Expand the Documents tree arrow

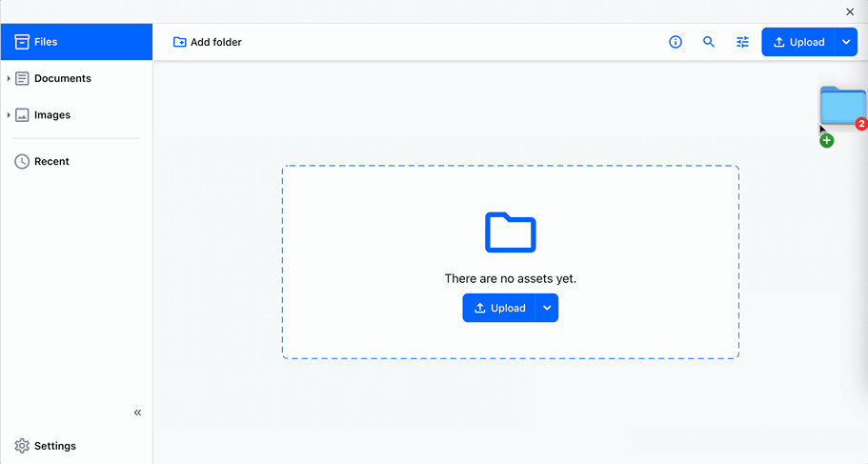pos(9,78)
